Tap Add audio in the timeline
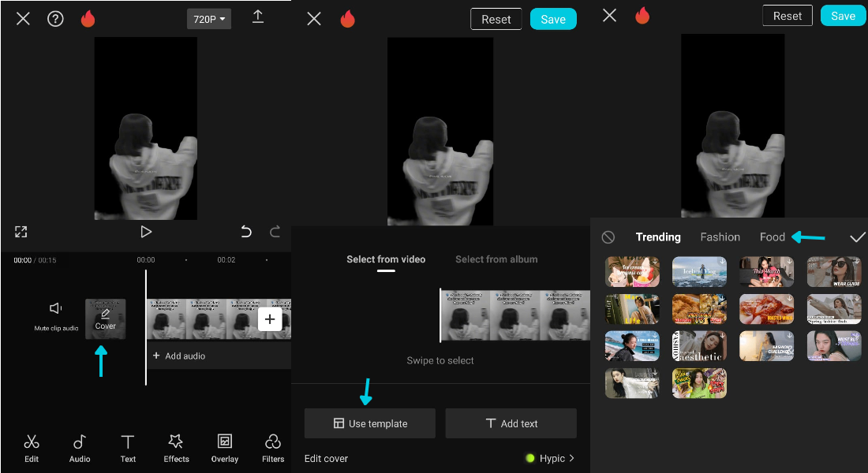The width and height of the screenshot is (868, 473). tap(179, 356)
